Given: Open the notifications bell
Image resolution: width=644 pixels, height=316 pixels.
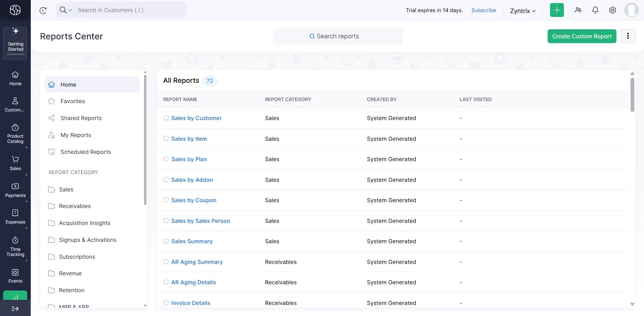Looking at the screenshot, I should click(x=595, y=10).
